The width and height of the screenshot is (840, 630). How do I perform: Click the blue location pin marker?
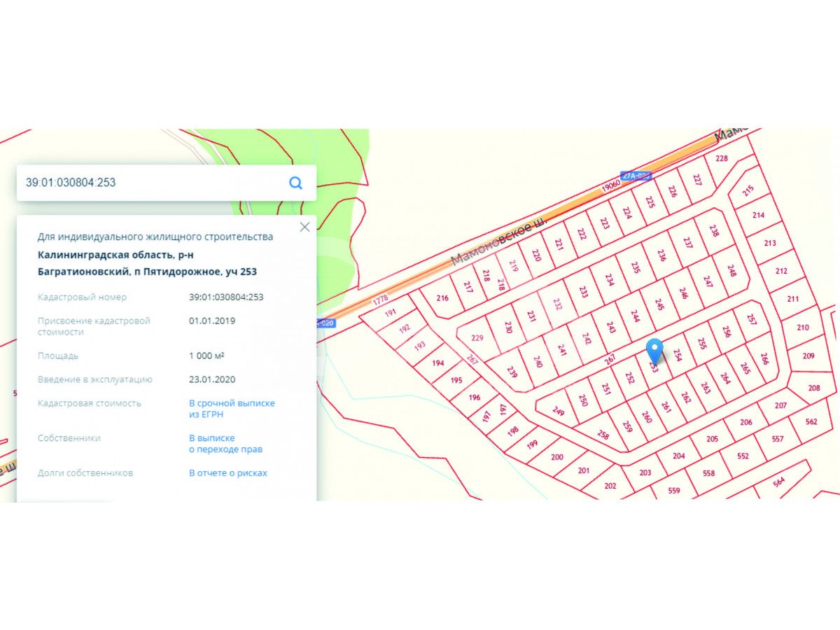tap(654, 350)
